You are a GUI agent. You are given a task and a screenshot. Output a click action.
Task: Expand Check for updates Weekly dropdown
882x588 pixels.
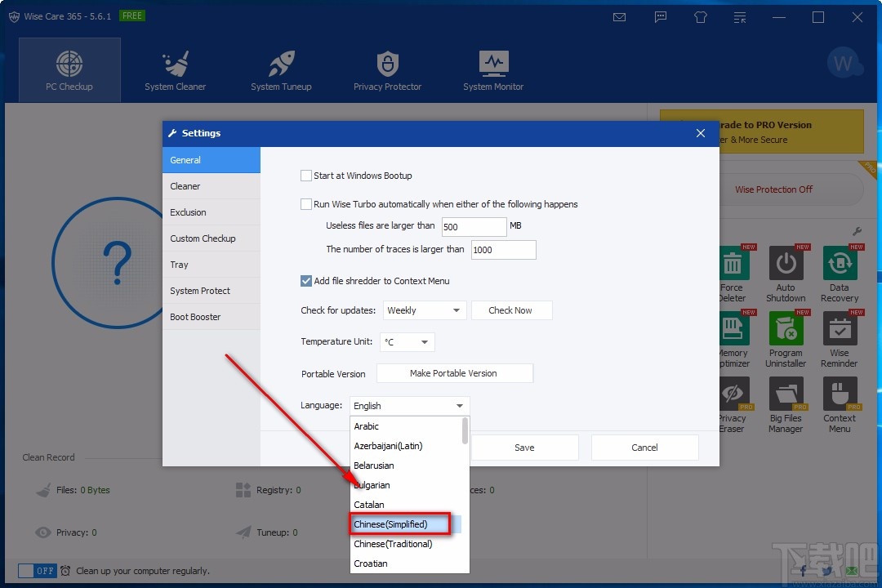pyautogui.click(x=425, y=310)
